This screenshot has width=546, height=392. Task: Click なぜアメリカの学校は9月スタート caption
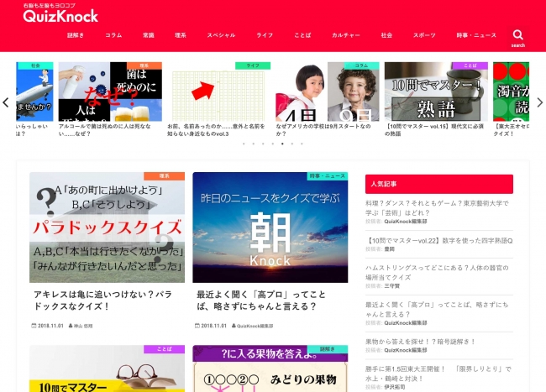(x=323, y=130)
